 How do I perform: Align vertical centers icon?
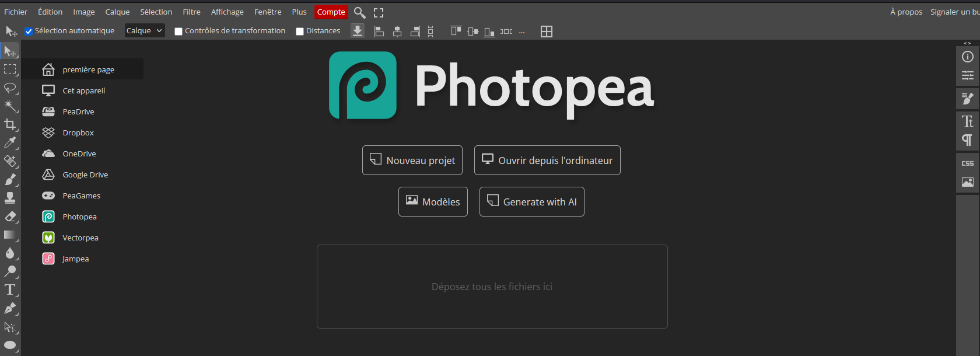click(x=473, y=32)
